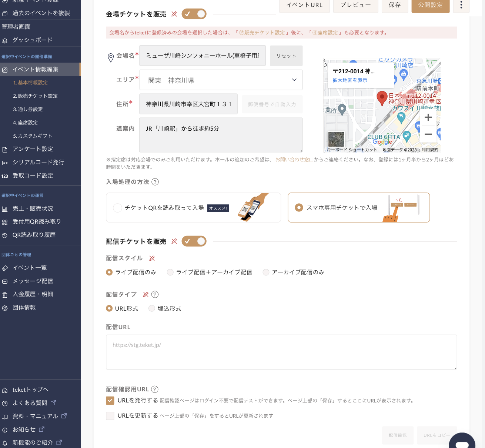485x448 pixels.
Task: Open the three-dot menu next to 公開設定
Action: [461, 6]
